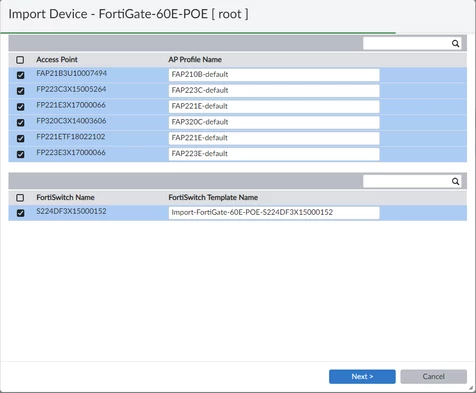476x393 pixels.
Task: Uncheck the FP221E3X17000066 access point
Action: click(x=20, y=107)
